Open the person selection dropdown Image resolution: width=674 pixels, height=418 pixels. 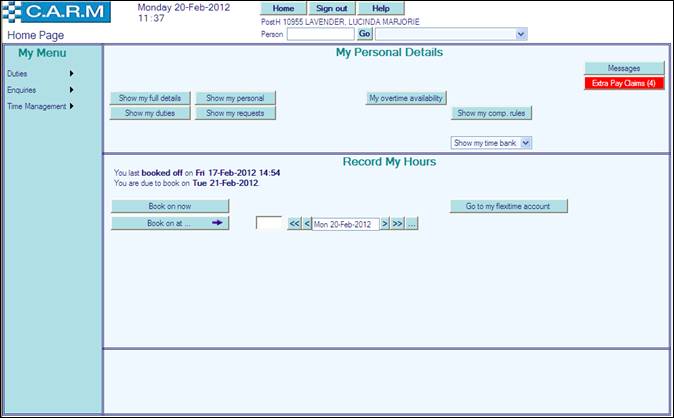pos(450,34)
